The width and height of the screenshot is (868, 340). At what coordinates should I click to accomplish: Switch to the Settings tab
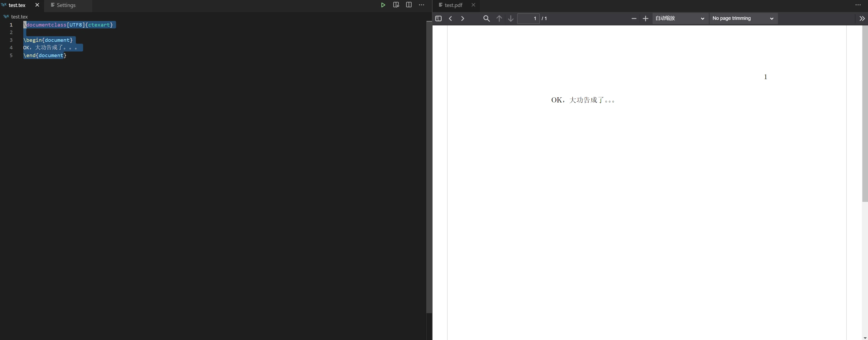tap(66, 5)
